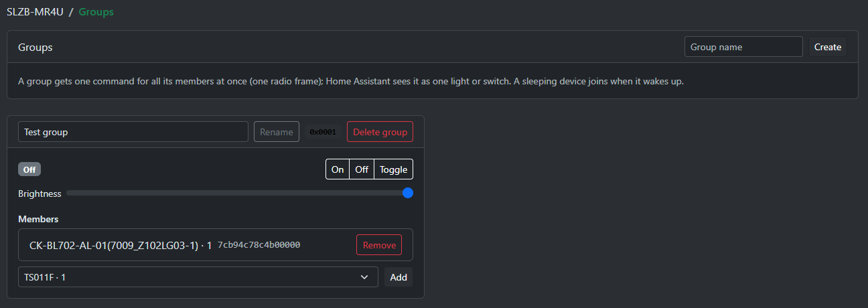Click the Test group name field
The height and width of the screenshot is (308, 868).
click(133, 132)
